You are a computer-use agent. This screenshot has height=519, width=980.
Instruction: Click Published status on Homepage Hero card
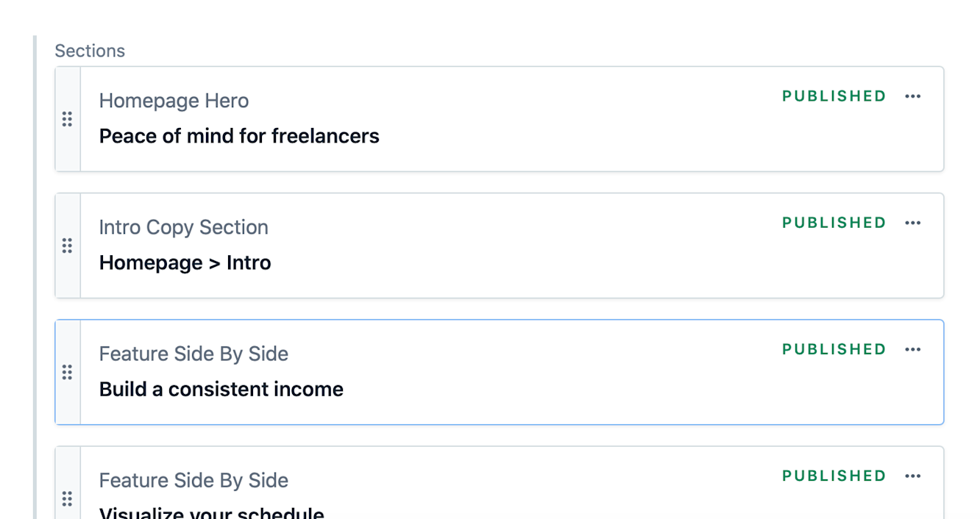(x=834, y=96)
